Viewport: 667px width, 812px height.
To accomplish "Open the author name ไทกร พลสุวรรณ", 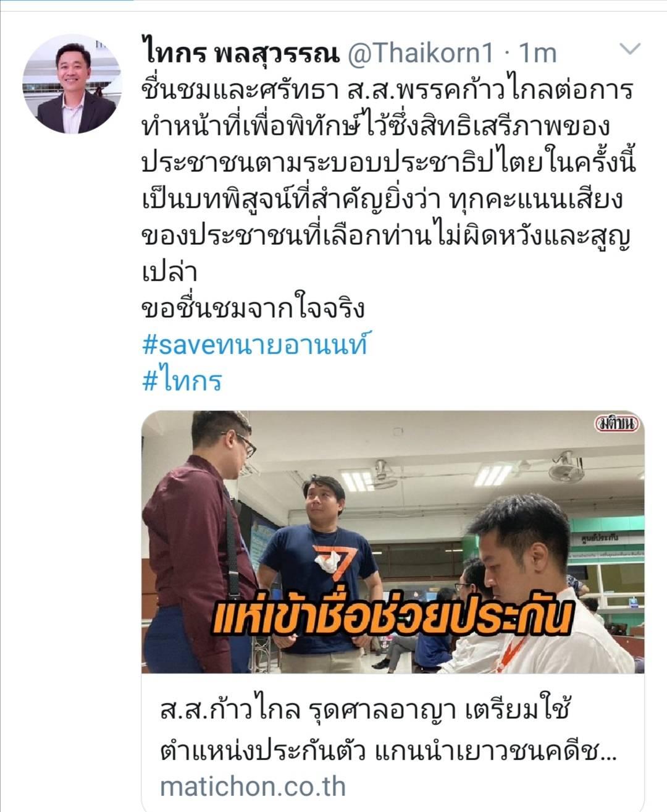I will pos(241,54).
